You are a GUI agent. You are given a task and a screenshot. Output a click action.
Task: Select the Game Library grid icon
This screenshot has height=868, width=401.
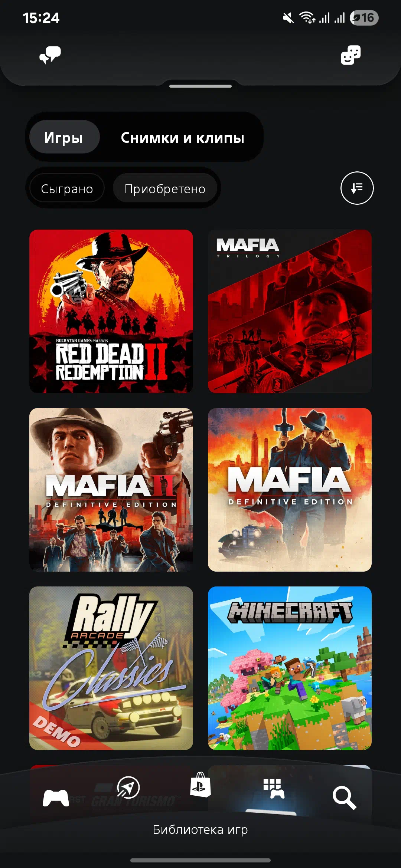click(x=274, y=788)
